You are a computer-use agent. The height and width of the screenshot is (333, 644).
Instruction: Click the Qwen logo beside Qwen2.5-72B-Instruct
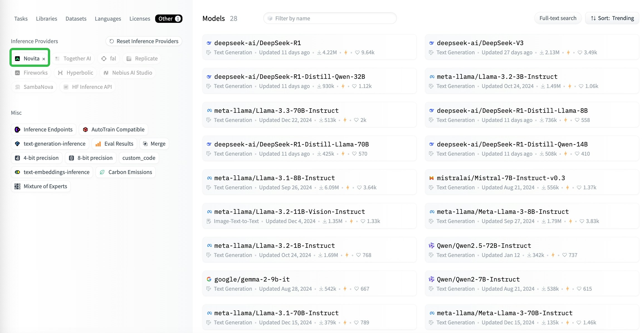click(x=431, y=246)
